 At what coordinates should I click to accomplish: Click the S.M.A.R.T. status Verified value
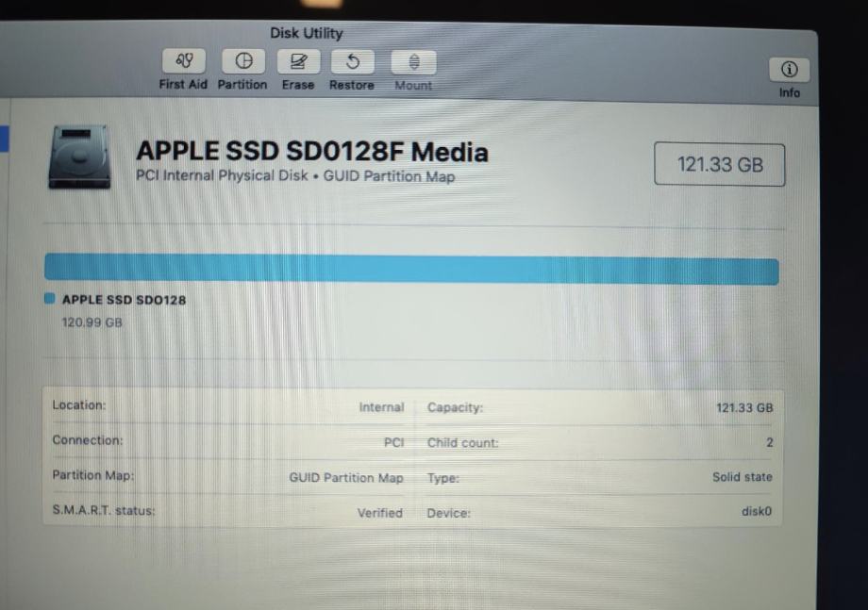(379, 513)
